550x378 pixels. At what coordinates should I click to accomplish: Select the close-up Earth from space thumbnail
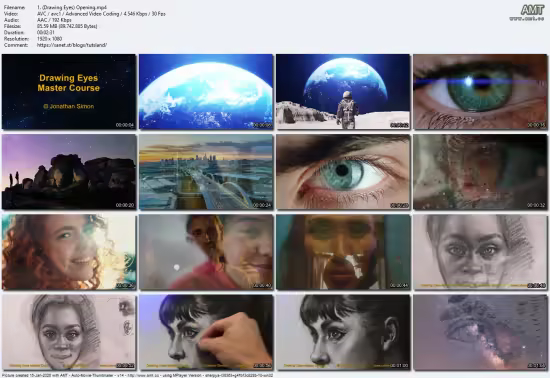pos(206,92)
